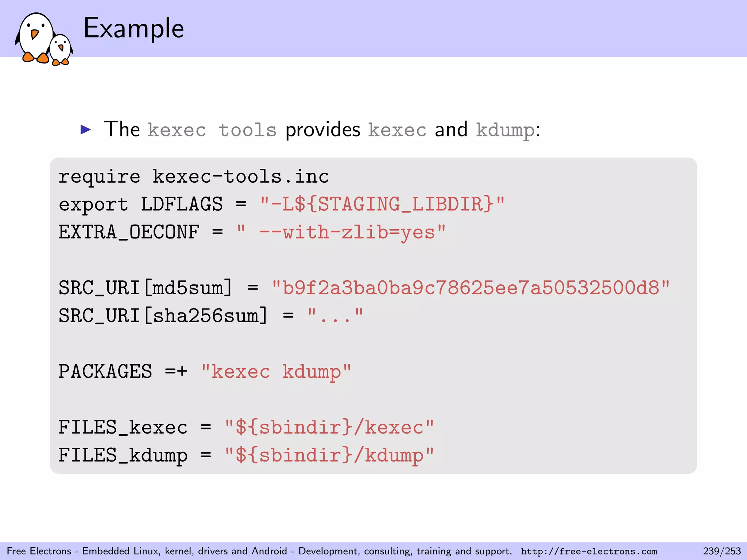The width and height of the screenshot is (747, 560).
Task: Click the FILES_kexec variable name
Action: tap(123, 427)
